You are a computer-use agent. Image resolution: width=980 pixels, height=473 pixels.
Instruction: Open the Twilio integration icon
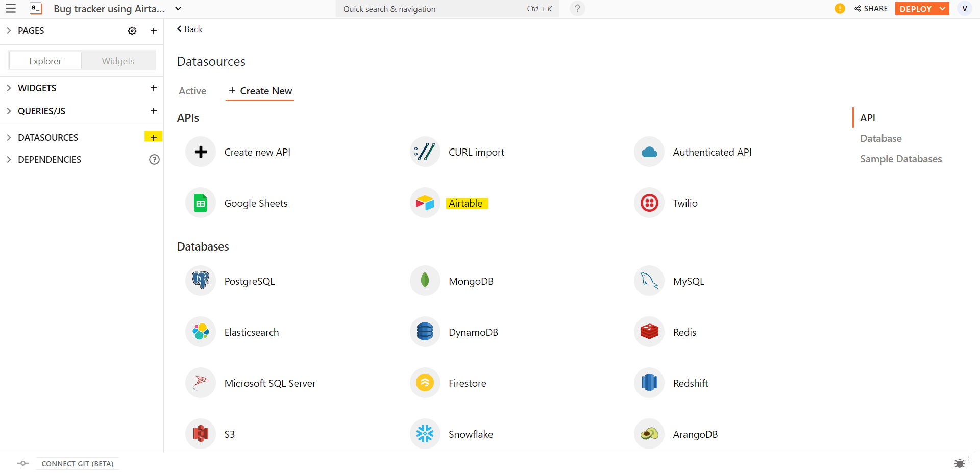click(x=649, y=203)
